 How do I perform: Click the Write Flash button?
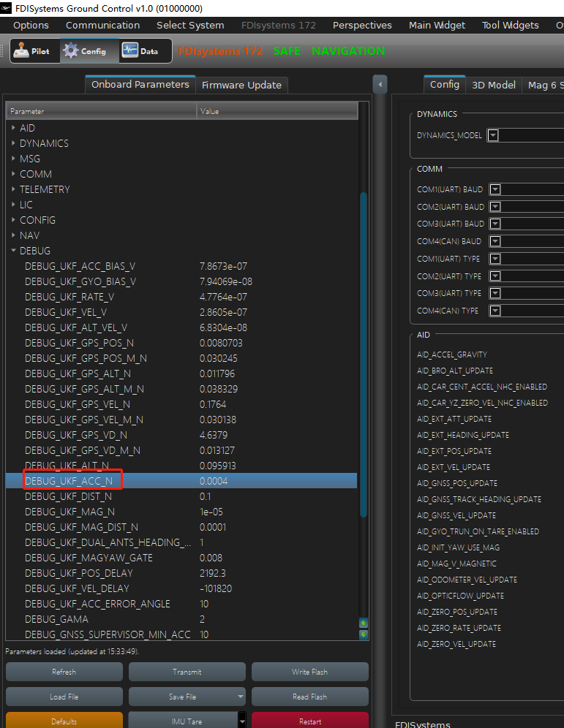tap(310, 672)
